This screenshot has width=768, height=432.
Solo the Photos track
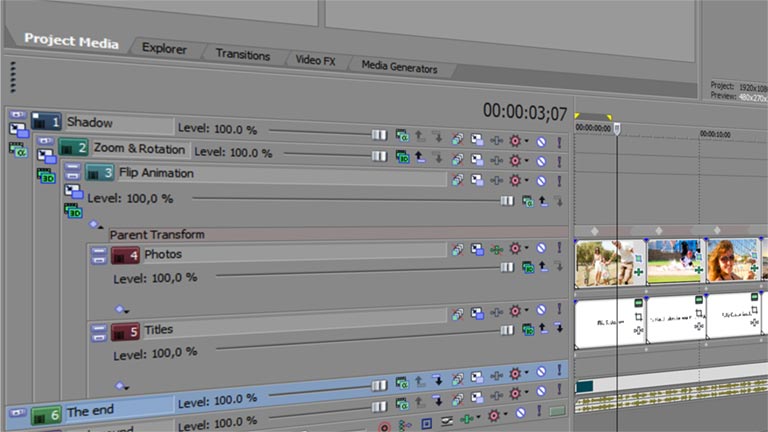[559, 247]
